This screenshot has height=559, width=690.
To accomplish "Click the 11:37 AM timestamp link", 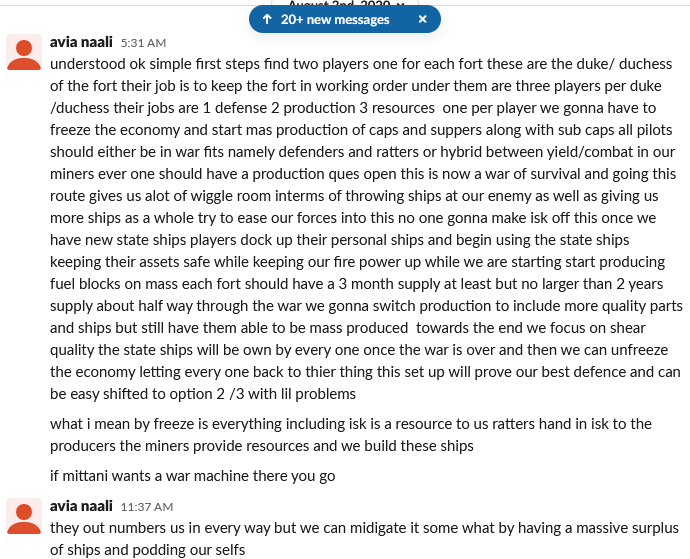I will pos(147,507).
